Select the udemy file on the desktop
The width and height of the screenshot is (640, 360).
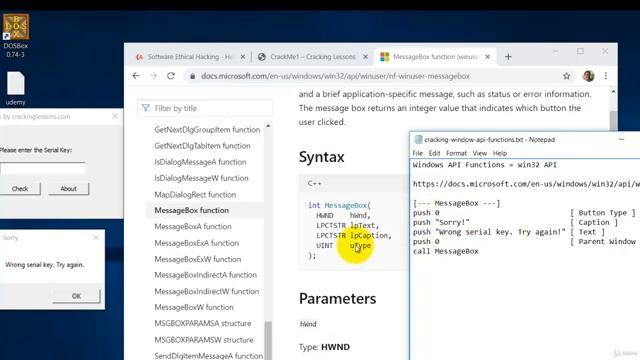pyautogui.click(x=16, y=88)
